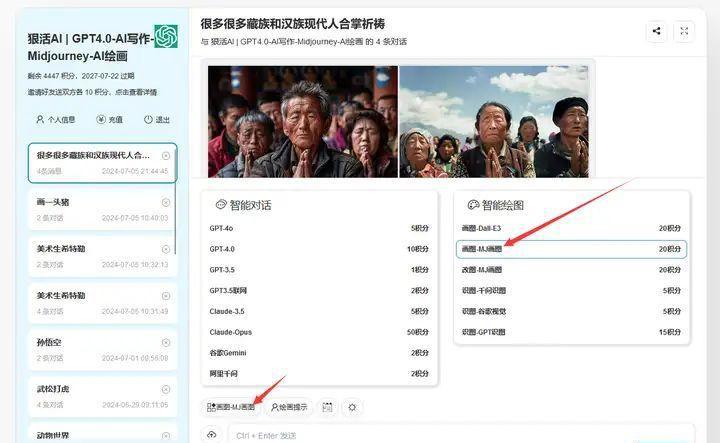
Task: Select 谷歌Gemini chat model
Action: (319, 353)
